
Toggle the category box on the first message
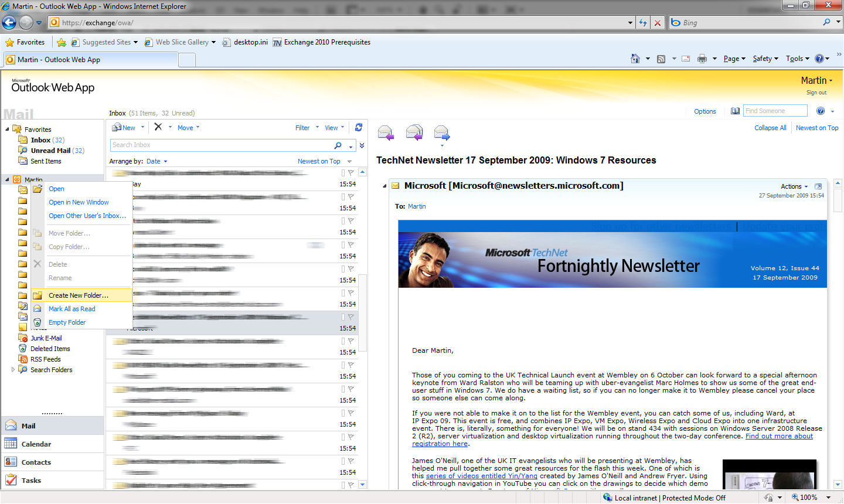[x=343, y=173]
